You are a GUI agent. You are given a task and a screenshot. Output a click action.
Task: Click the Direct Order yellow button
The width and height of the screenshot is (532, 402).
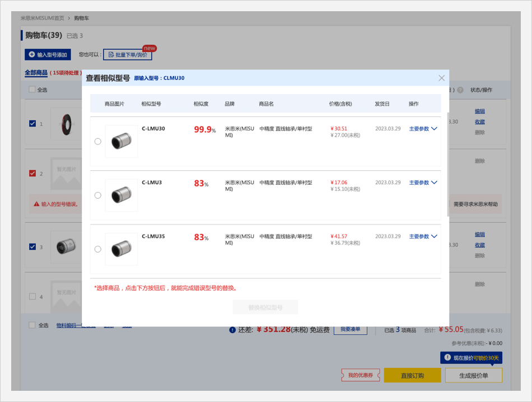pos(412,375)
